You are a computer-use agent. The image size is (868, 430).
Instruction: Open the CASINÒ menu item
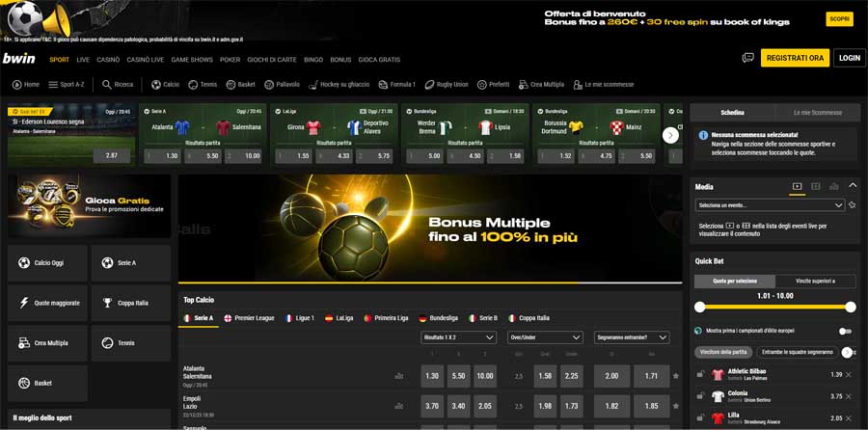108,59
